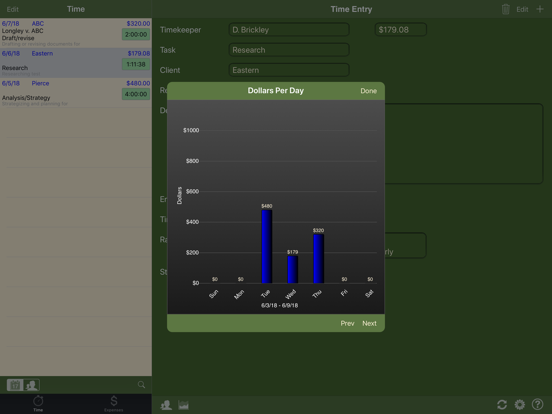
Task: Tap the trash delete icon
Action: [506, 9]
